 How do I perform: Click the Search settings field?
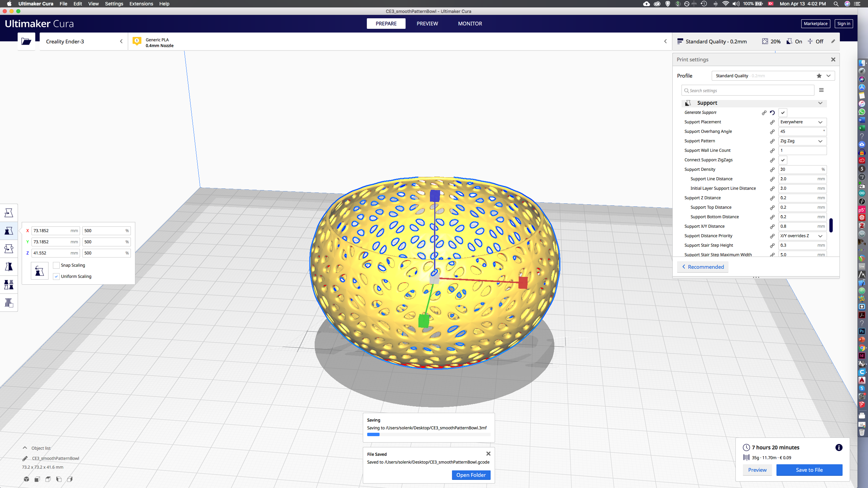[x=748, y=90]
